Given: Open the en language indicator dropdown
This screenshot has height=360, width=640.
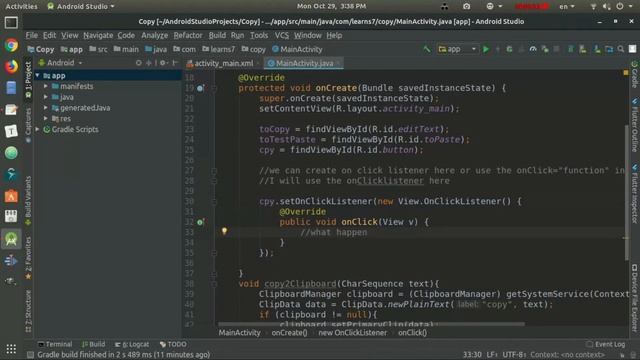Looking at the screenshot, I should tap(567, 7).
